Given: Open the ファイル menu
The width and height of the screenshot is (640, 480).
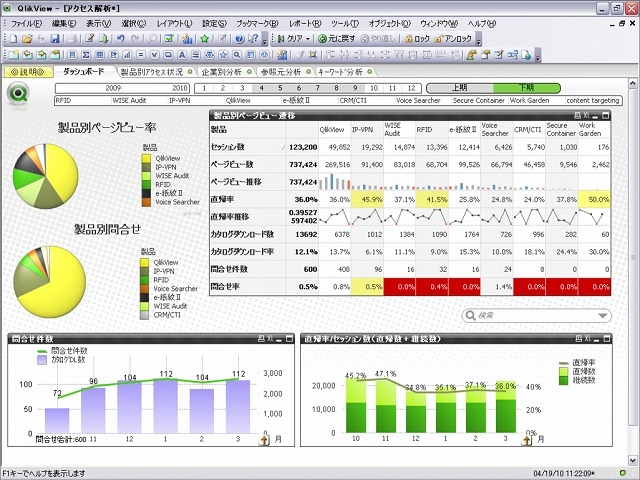Looking at the screenshot, I should [26, 24].
